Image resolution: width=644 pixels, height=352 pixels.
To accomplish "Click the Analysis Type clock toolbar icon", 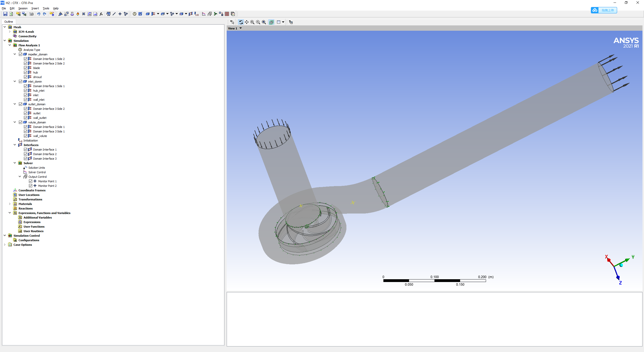I will [x=135, y=14].
